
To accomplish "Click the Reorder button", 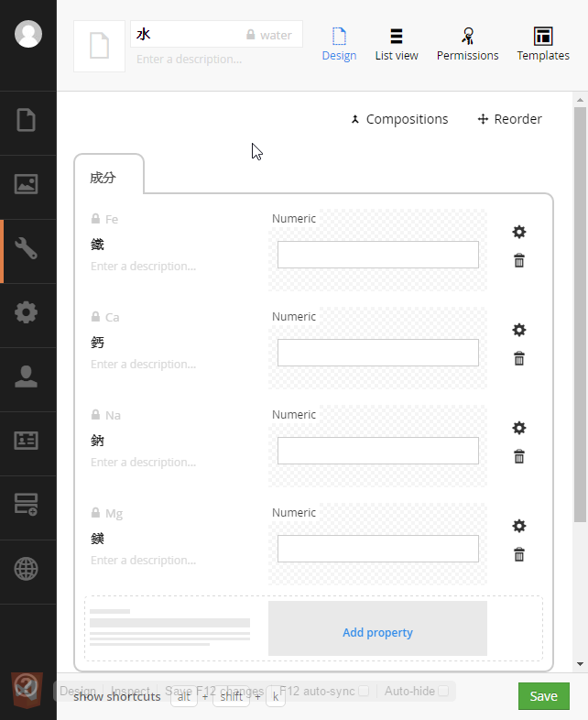I will pyautogui.click(x=509, y=119).
